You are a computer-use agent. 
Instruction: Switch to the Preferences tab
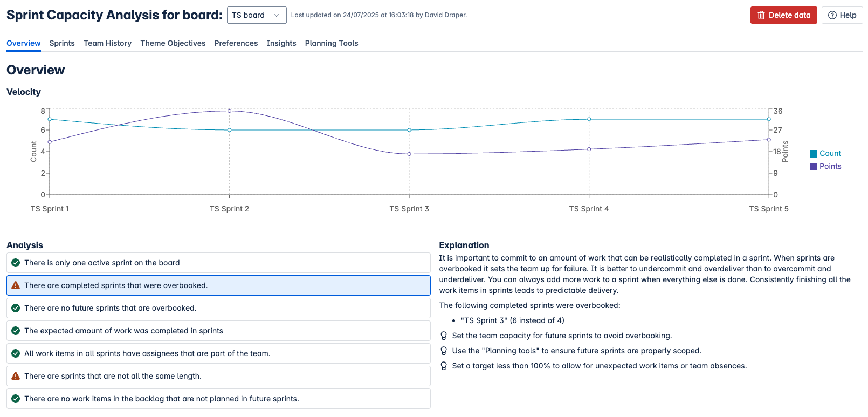pos(236,43)
